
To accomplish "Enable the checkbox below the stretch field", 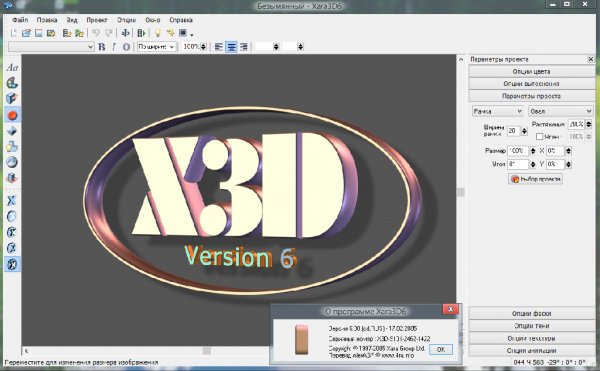I will coord(540,137).
